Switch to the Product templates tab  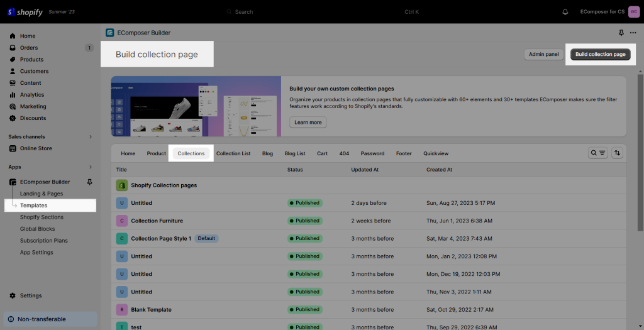click(x=157, y=153)
